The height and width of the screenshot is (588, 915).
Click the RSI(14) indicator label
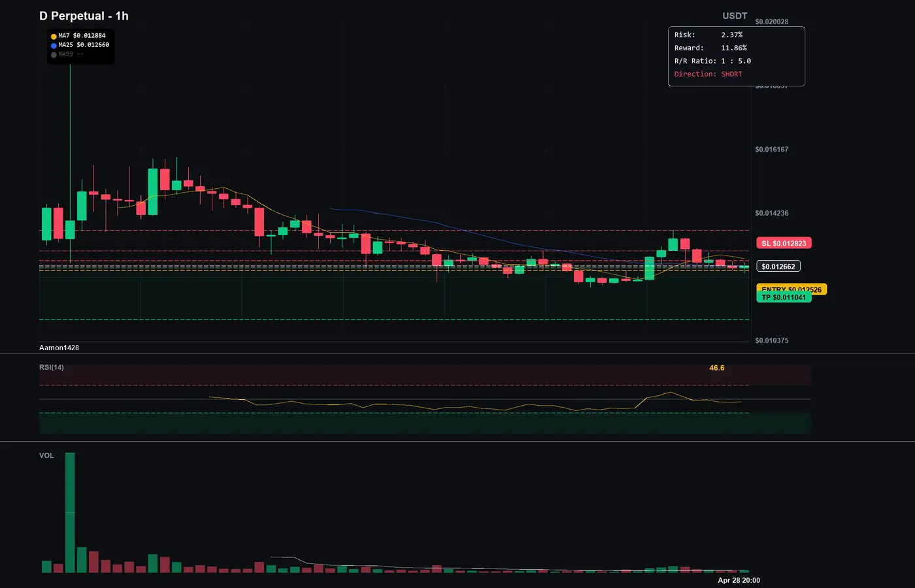[52, 367]
